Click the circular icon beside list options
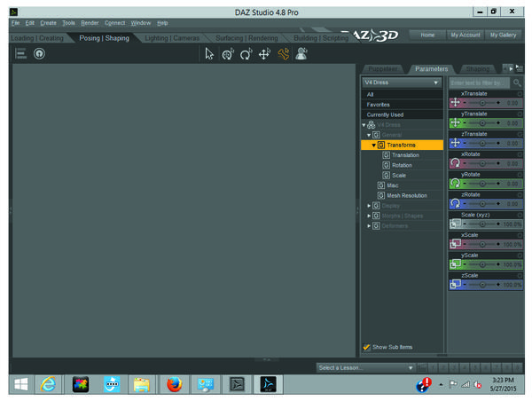The width and height of the screenshot is (532, 401). [x=39, y=53]
